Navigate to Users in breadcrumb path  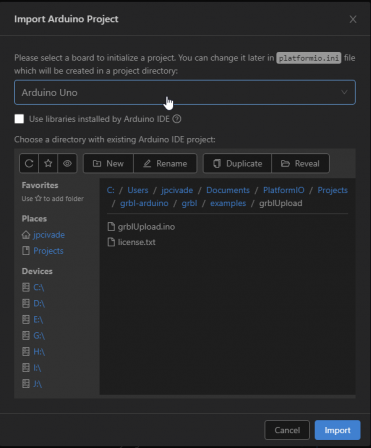[x=138, y=190]
